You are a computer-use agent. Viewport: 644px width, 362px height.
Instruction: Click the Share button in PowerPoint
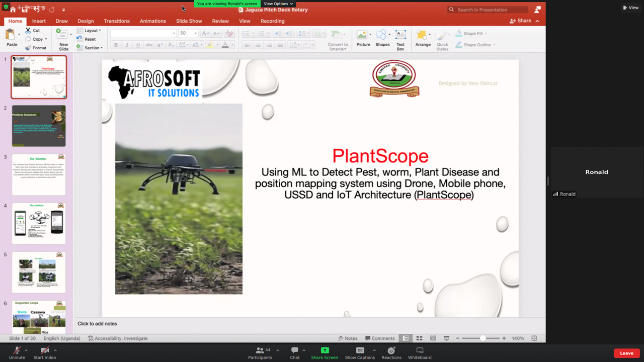click(520, 21)
